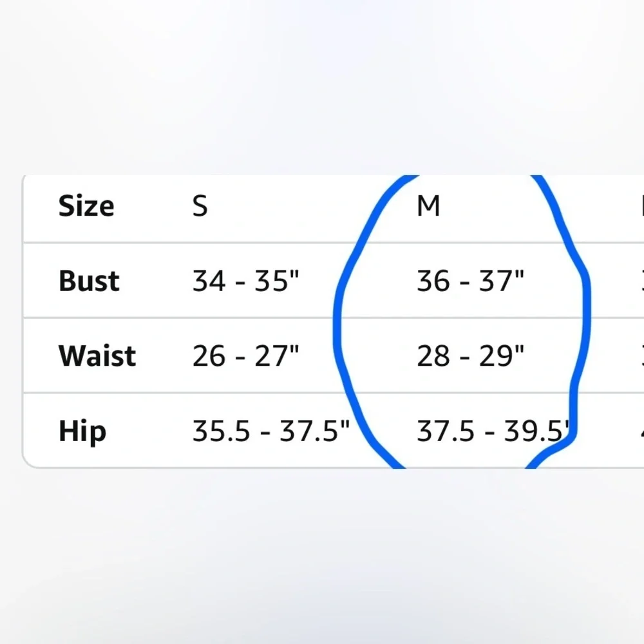The width and height of the screenshot is (644, 644).
Task: Click the Bust row label
Action: 89,281
